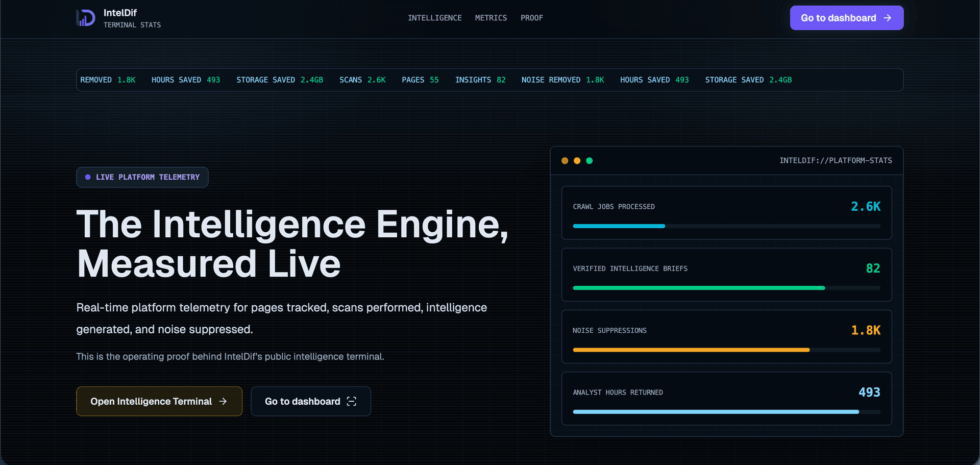Click the arrow icon in the header dashboard button
980x465 pixels.
click(x=888, y=18)
